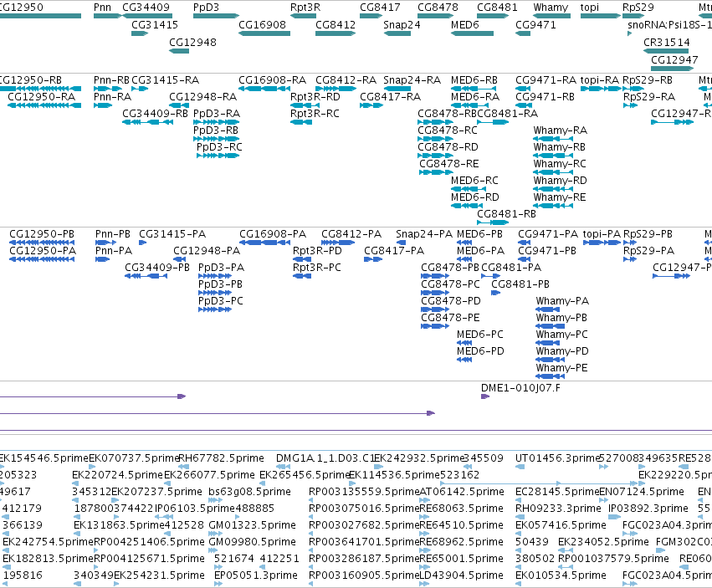Open EST DMG1A.1_1.D03.C1

(x=325, y=458)
